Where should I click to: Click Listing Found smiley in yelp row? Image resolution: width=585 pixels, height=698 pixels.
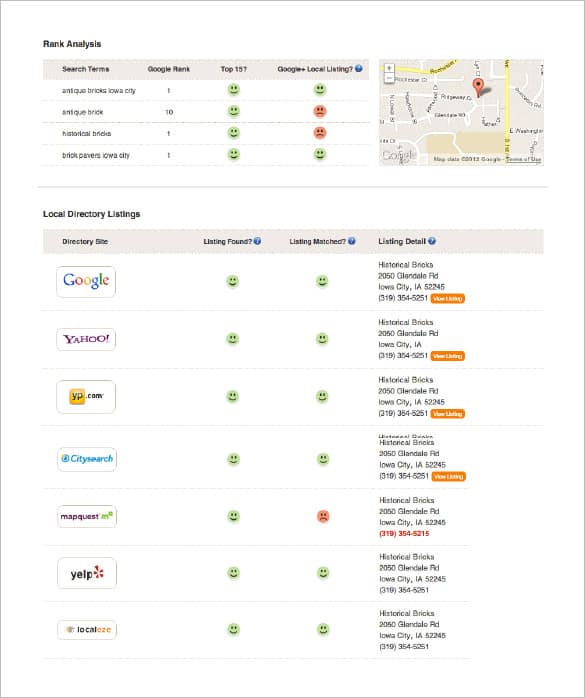click(233, 573)
